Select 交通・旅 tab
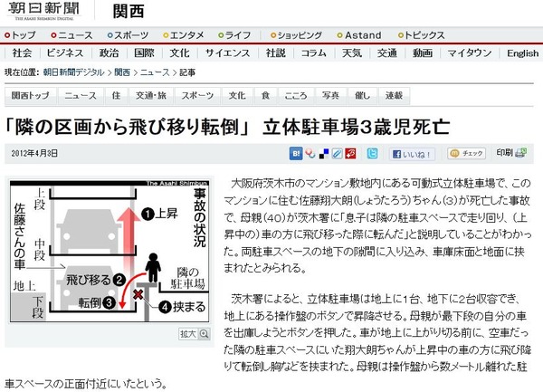The height and width of the screenshot is (392, 543). click(x=151, y=96)
